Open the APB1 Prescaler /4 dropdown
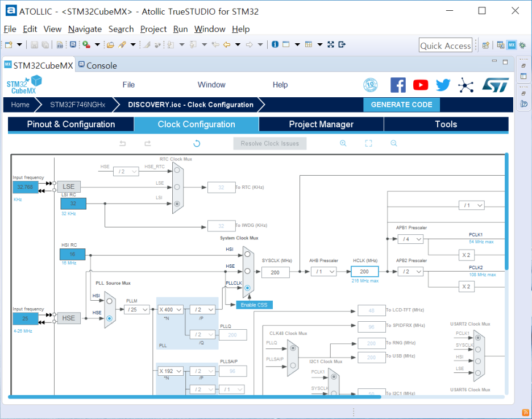The height and width of the screenshot is (419, 532). (410, 239)
